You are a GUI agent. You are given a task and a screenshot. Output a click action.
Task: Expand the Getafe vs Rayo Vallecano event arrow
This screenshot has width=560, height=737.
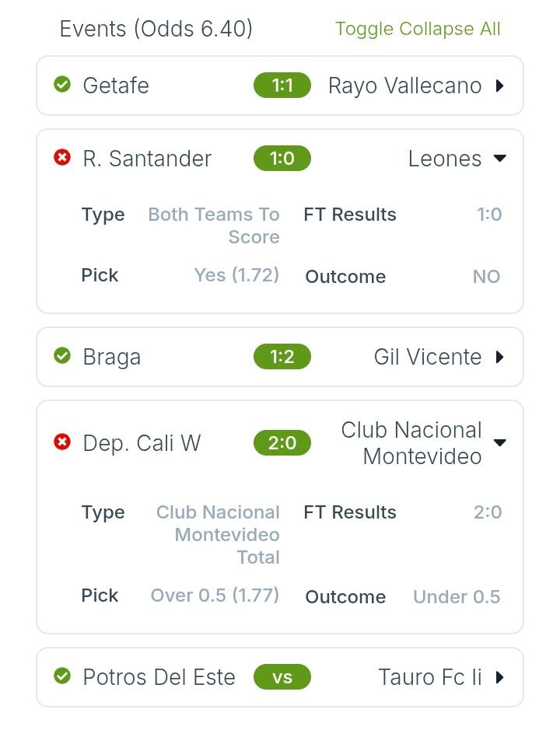point(500,86)
